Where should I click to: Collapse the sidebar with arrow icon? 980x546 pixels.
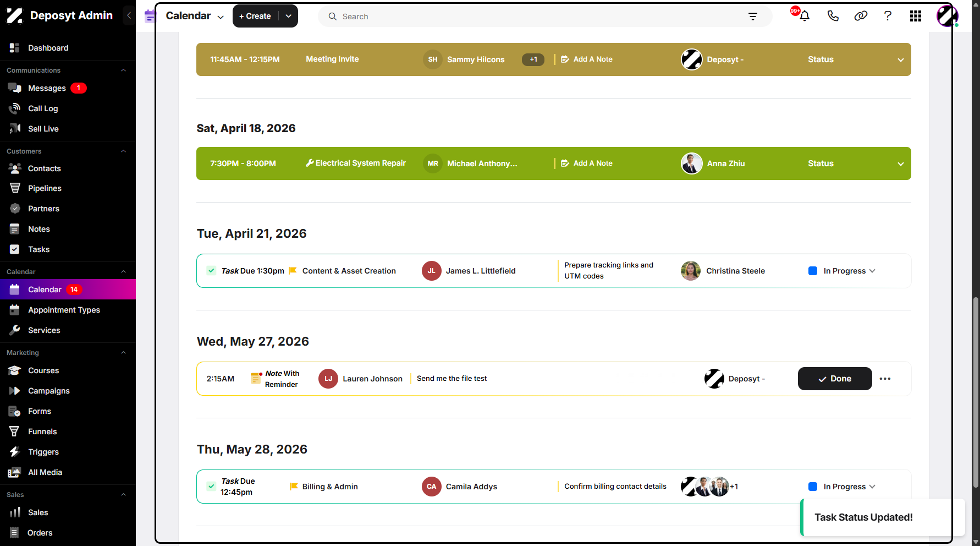click(129, 15)
